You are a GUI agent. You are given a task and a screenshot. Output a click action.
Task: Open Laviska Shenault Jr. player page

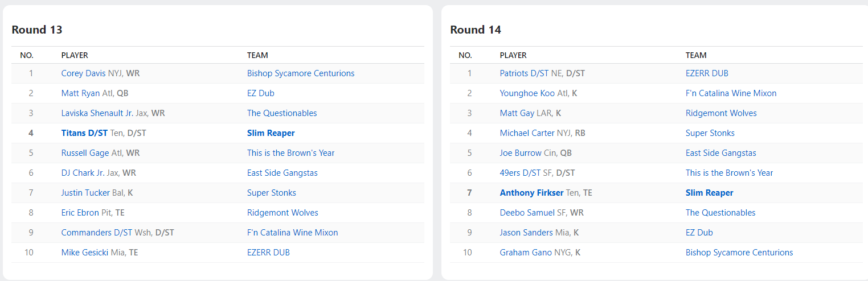click(97, 113)
